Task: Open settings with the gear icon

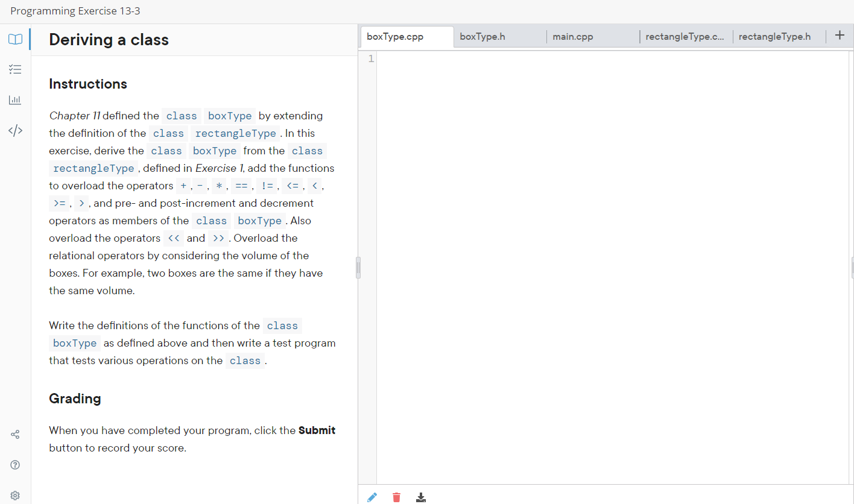Action: (x=15, y=495)
